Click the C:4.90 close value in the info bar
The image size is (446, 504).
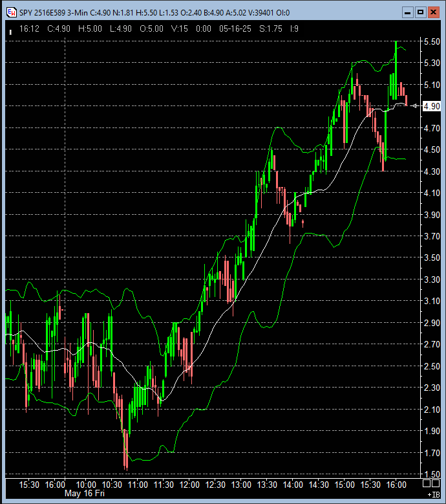(59, 29)
